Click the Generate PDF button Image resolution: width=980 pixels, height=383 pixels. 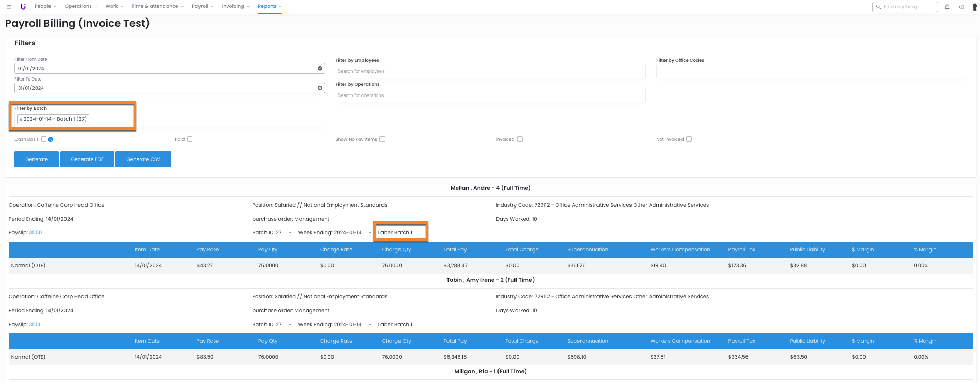pyautogui.click(x=87, y=159)
